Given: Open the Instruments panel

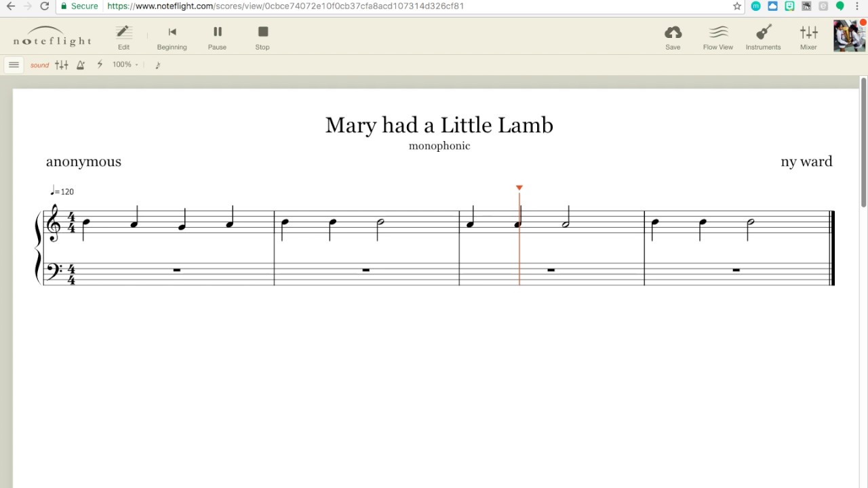Looking at the screenshot, I should 764,37.
